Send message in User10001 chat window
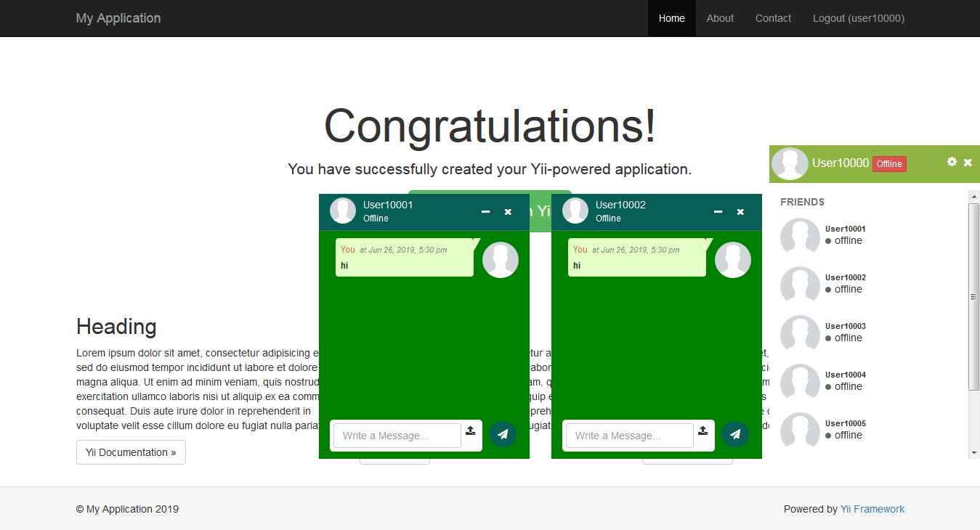This screenshot has height=530, width=980. [503, 434]
